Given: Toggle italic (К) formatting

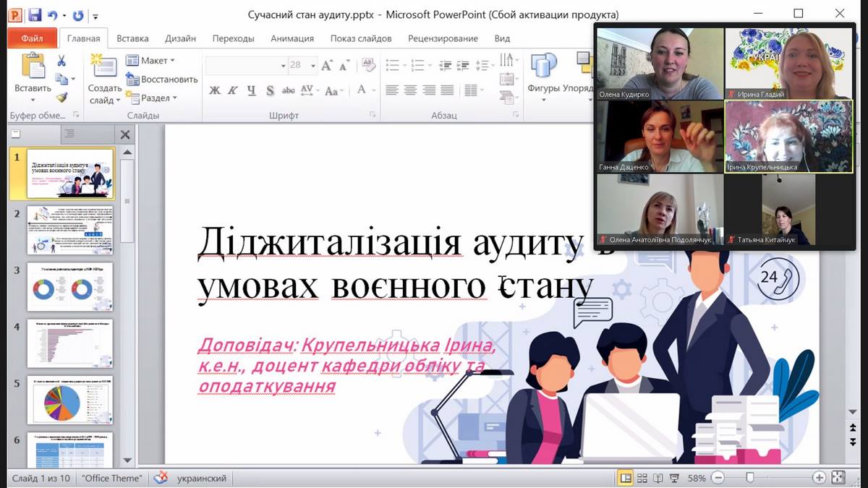Looking at the screenshot, I should [233, 90].
